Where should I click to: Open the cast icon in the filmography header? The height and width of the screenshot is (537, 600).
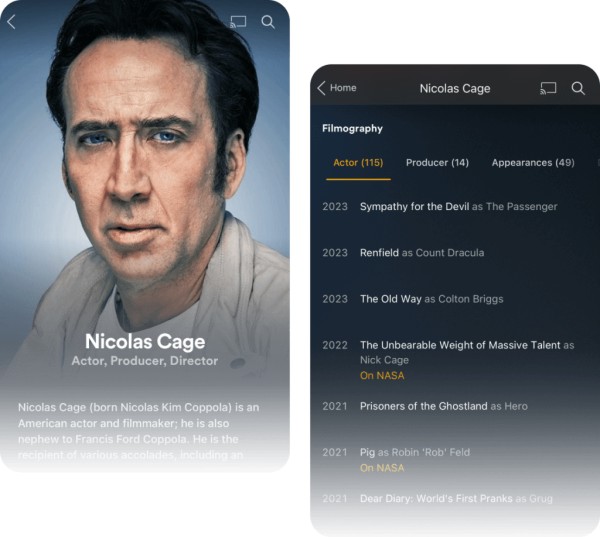coord(548,88)
